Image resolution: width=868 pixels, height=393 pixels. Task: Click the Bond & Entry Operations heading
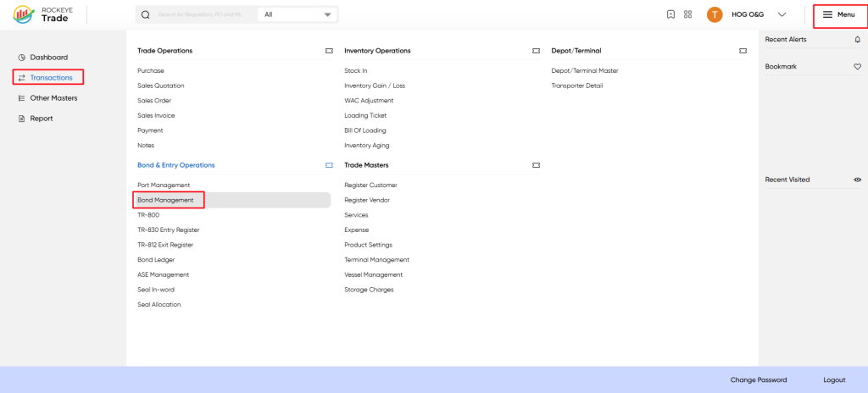(x=176, y=165)
